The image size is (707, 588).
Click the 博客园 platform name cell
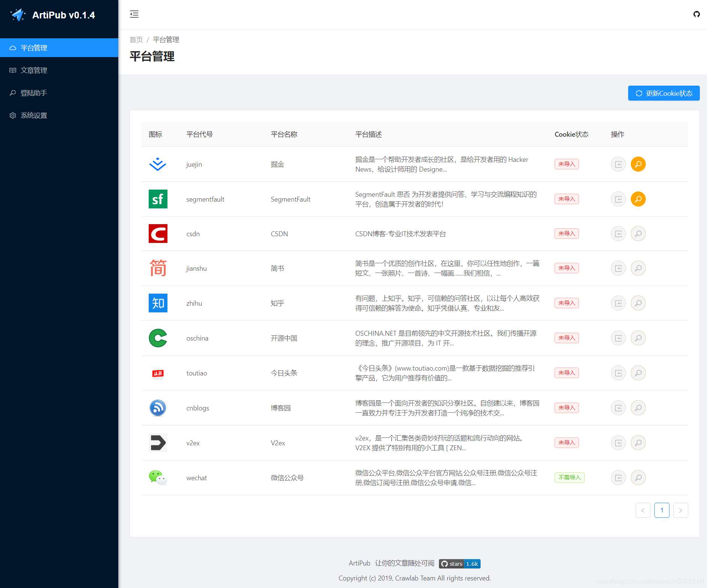[280, 408]
